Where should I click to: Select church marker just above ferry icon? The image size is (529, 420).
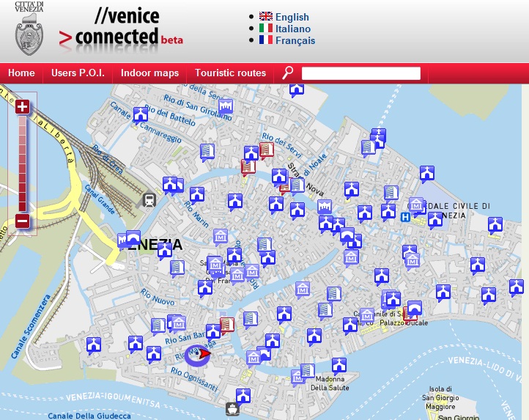tap(243, 395)
